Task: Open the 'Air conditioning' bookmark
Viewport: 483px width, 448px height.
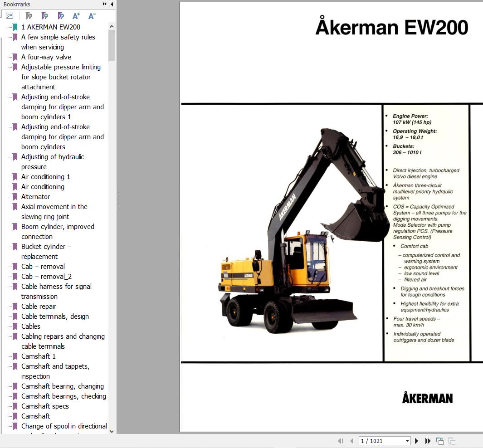Action: click(x=43, y=186)
